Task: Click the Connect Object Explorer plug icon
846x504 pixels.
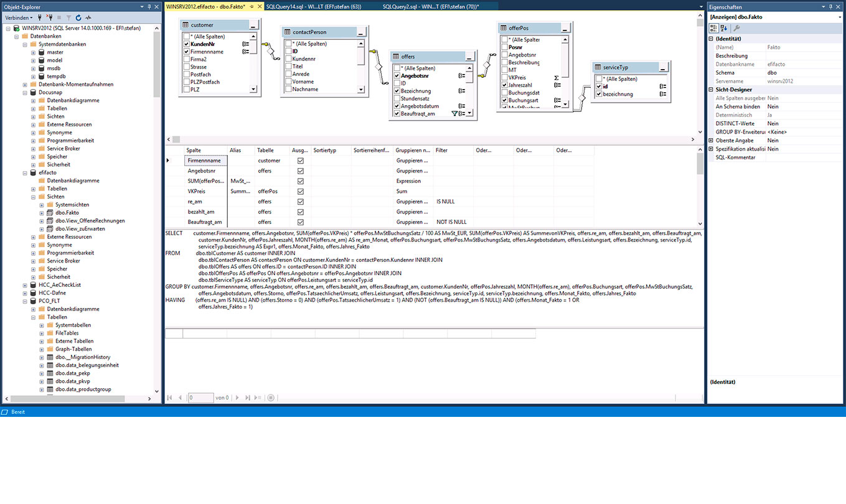Action: (40, 17)
